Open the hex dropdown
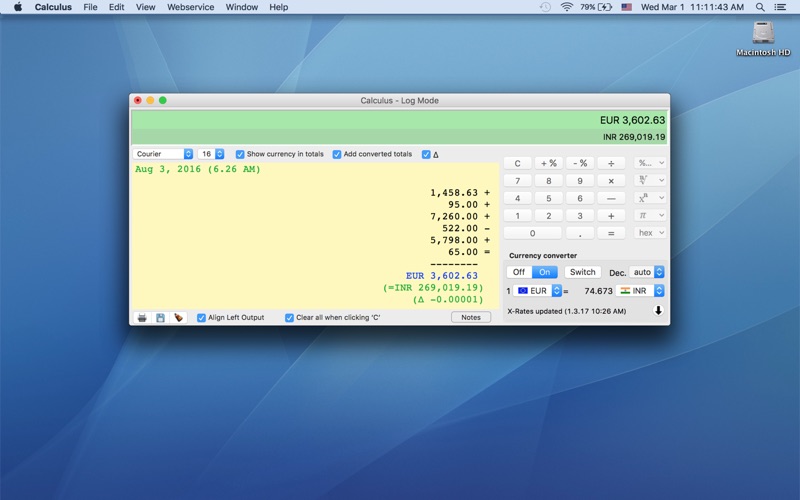800x500 pixels. (651, 233)
